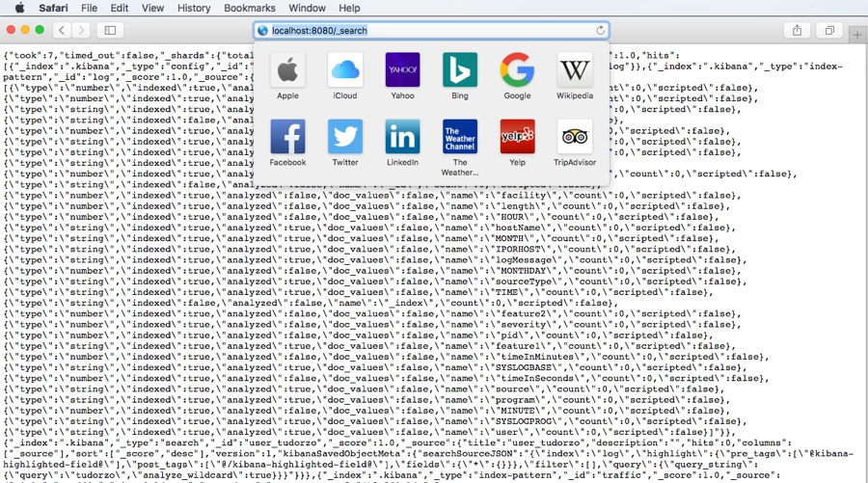This screenshot has width=868, height=483.
Task: Click the "timed_out" text in first line
Action: [92, 55]
